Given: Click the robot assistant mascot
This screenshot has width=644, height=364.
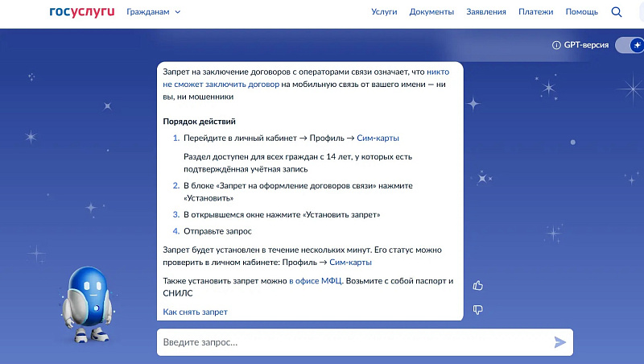Looking at the screenshot, I should coord(88,304).
